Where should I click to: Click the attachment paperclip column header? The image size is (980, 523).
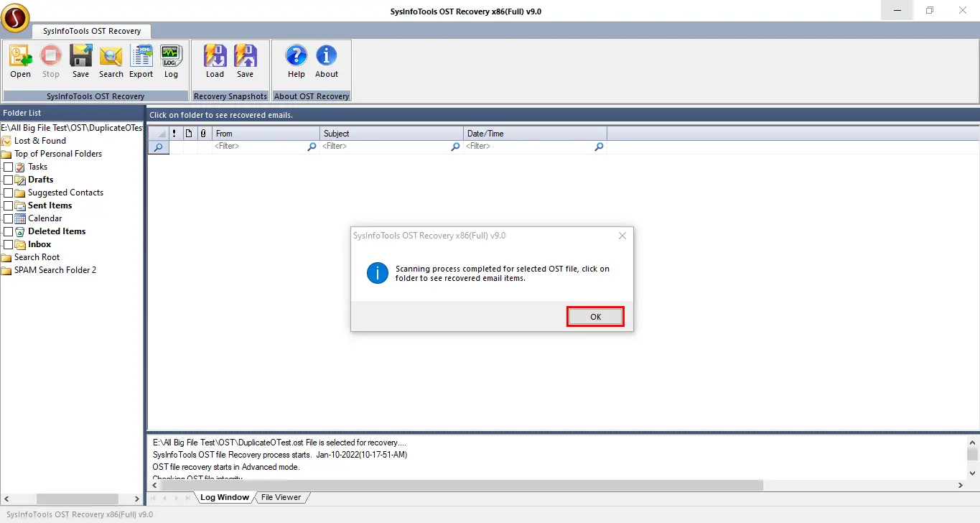tap(203, 134)
